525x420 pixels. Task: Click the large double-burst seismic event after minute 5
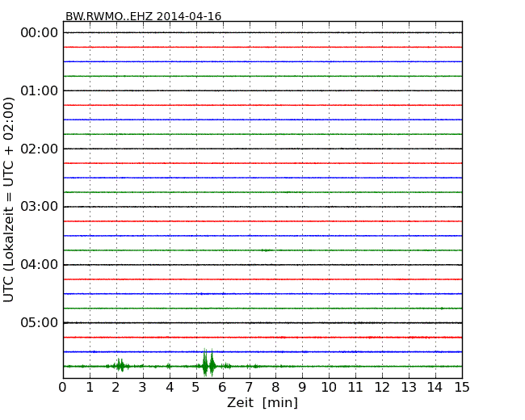[x=208, y=363]
